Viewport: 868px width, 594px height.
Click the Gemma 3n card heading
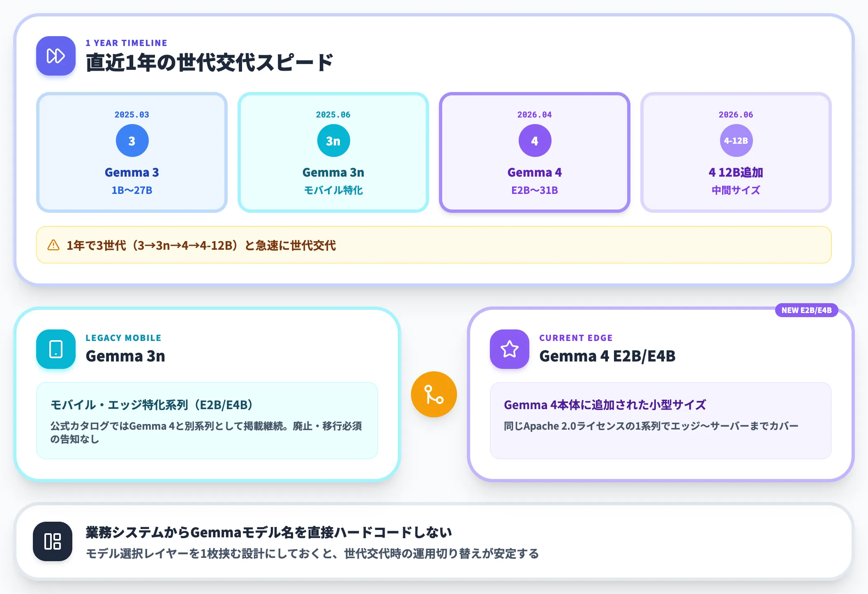click(x=125, y=356)
